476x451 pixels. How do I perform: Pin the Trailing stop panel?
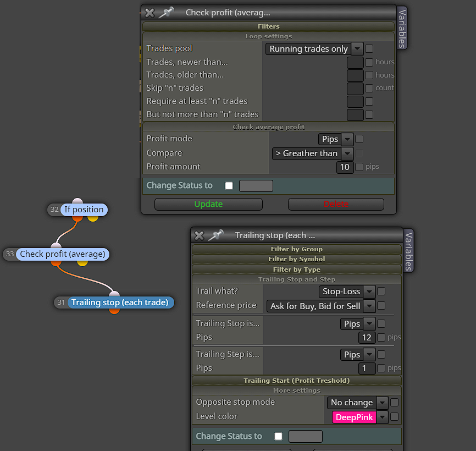pos(216,235)
